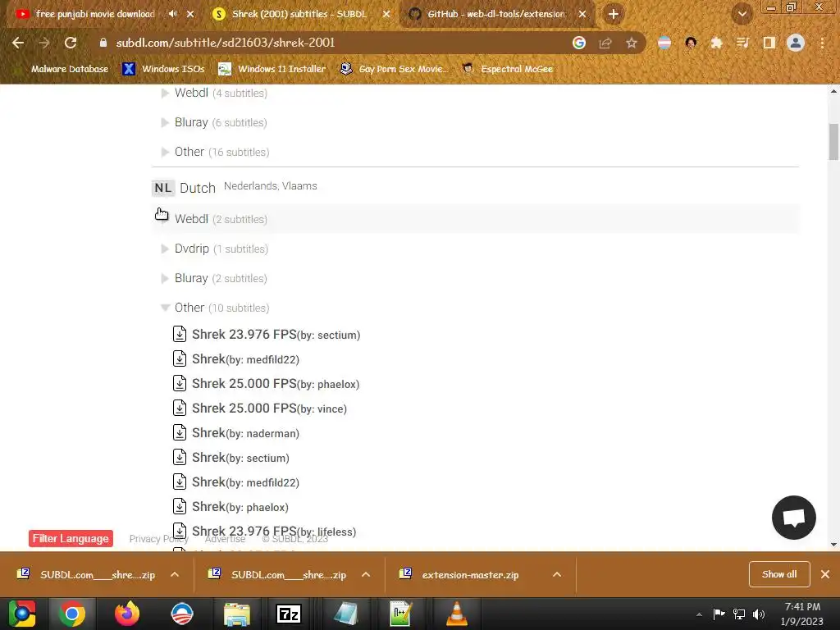This screenshot has height=630, width=840.
Task: Open Shrek 23.976 FPS by lifeless
Action: tap(274, 532)
